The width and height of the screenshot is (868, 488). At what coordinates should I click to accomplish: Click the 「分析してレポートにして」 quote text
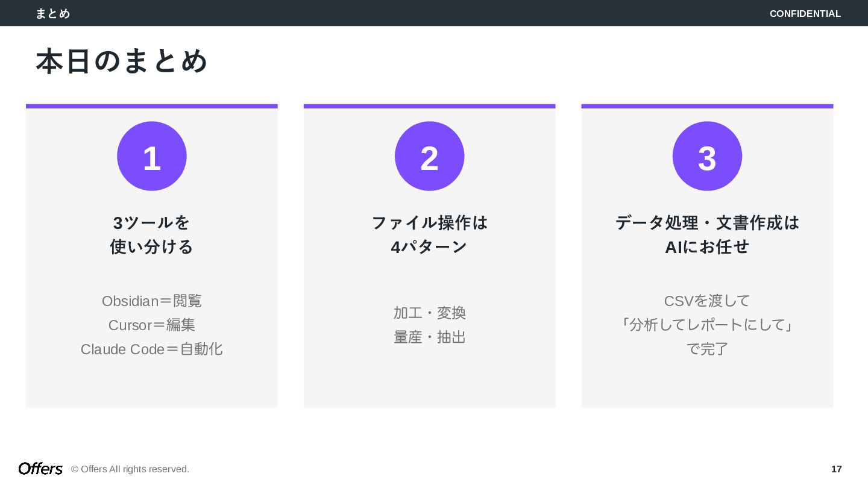(707, 325)
